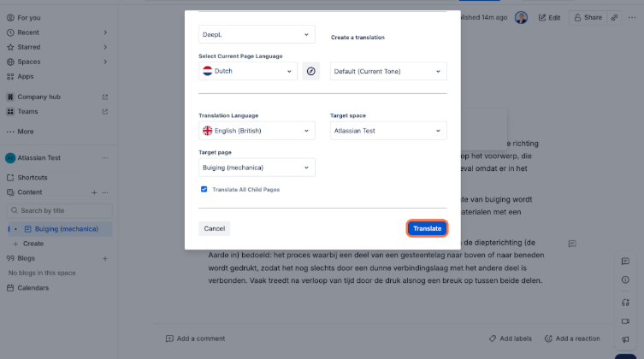
Task: Click the user avatar in the page header
Action: (521, 18)
